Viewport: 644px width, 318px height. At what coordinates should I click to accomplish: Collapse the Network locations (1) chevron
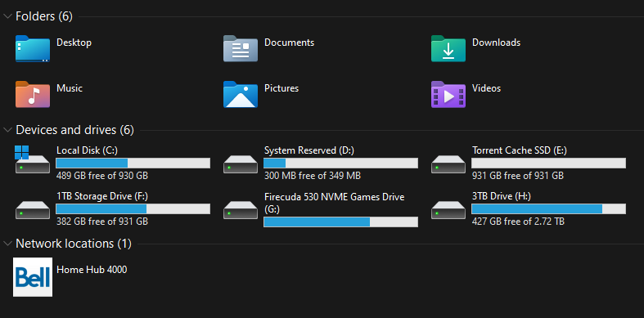pos(7,244)
